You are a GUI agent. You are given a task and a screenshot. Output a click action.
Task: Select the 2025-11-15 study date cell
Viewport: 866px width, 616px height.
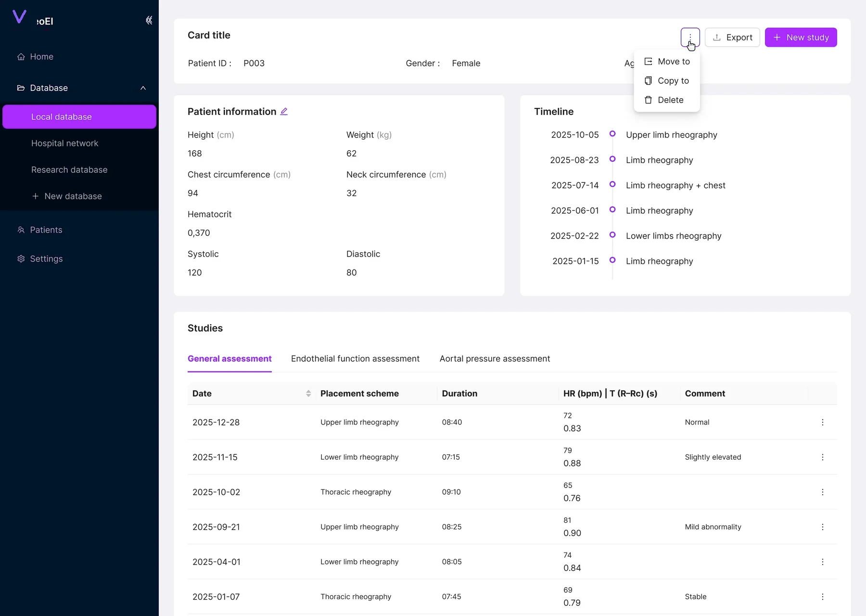pyautogui.click(x=215, y=457)
